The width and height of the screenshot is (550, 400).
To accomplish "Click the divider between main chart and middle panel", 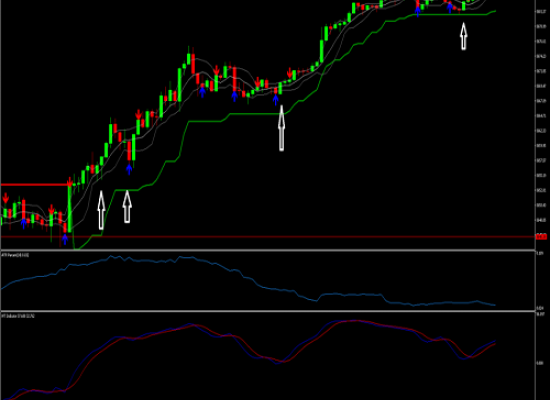I will [268, 250].
